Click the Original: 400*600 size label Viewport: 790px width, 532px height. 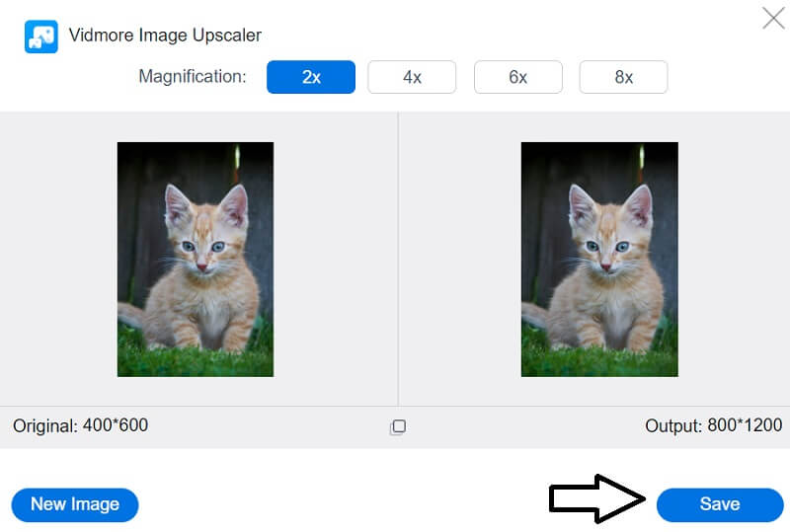click(x=81, y=426)
